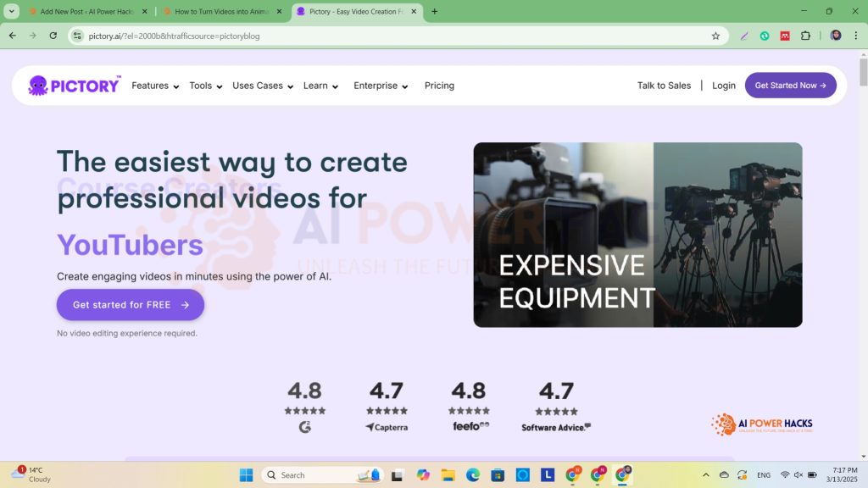This screenshot has height=488, width=868.
Task: Go back using the browser back arrow
Action: 13,36
